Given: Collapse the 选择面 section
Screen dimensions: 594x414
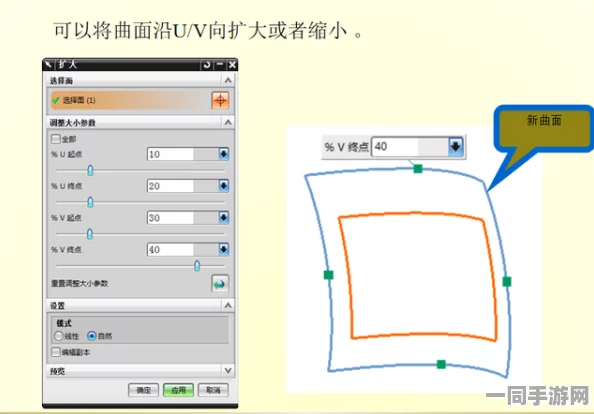Looking at the screenshot, I should [x=228, y=80].
